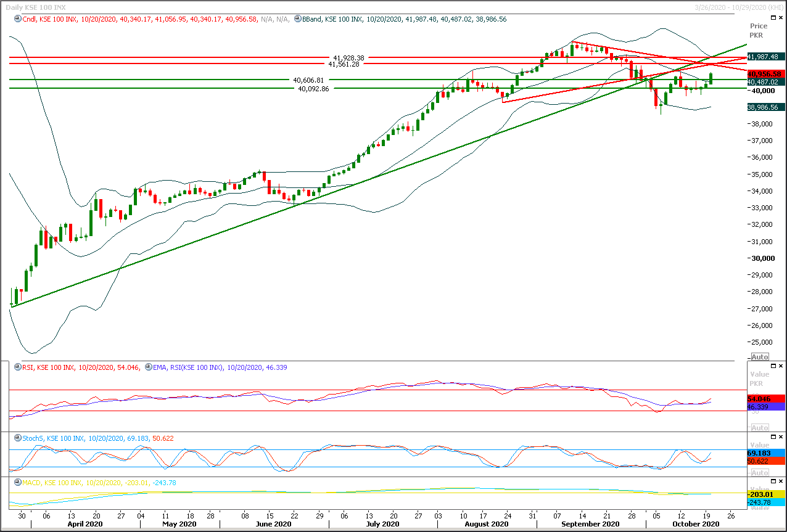
Task: Click the Daily KSE 100 INX chart title
Action: tap(36, 7)
